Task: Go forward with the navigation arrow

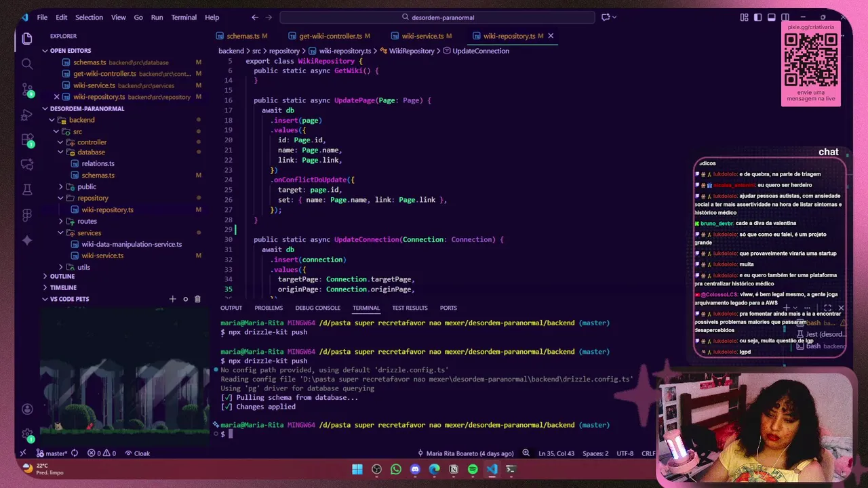Action: pos(269,17)
